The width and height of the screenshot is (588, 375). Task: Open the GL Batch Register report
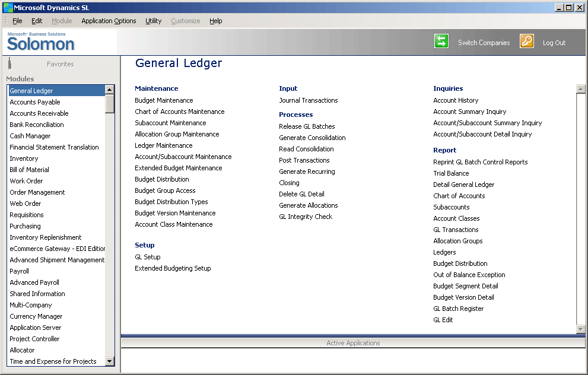click(x=458, y=309)
